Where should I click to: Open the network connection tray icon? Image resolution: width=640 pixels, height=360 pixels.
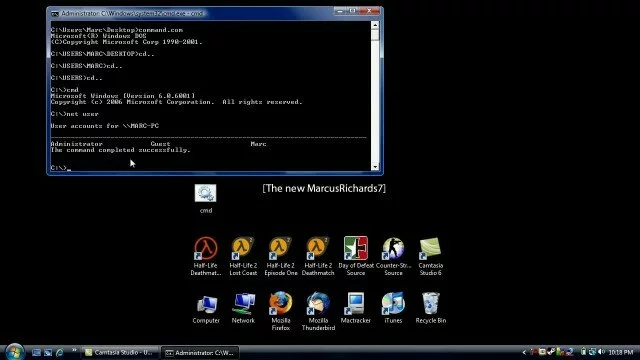pos(592,352)
